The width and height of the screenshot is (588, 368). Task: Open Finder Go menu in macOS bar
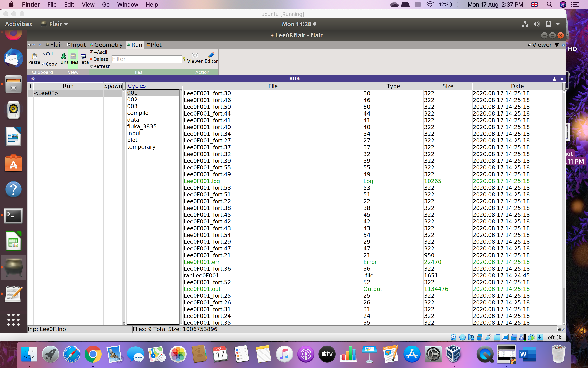coord(106,5)
